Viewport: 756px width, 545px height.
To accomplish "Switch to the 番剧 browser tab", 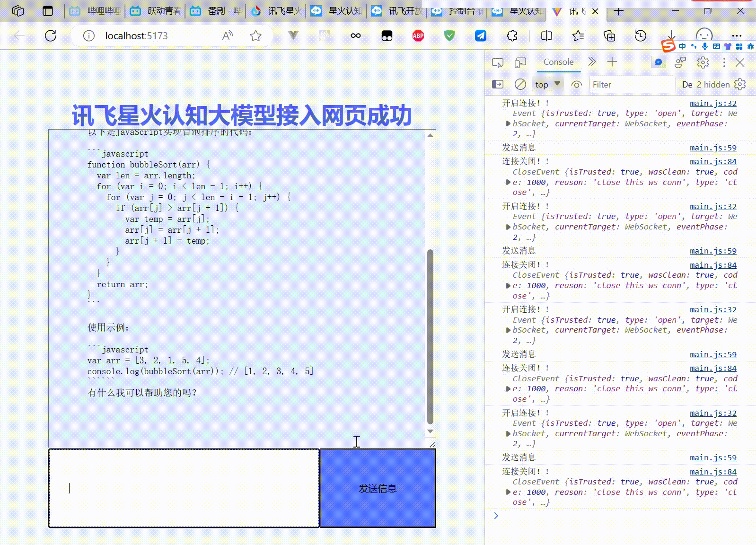I will [x=215, y=11].
